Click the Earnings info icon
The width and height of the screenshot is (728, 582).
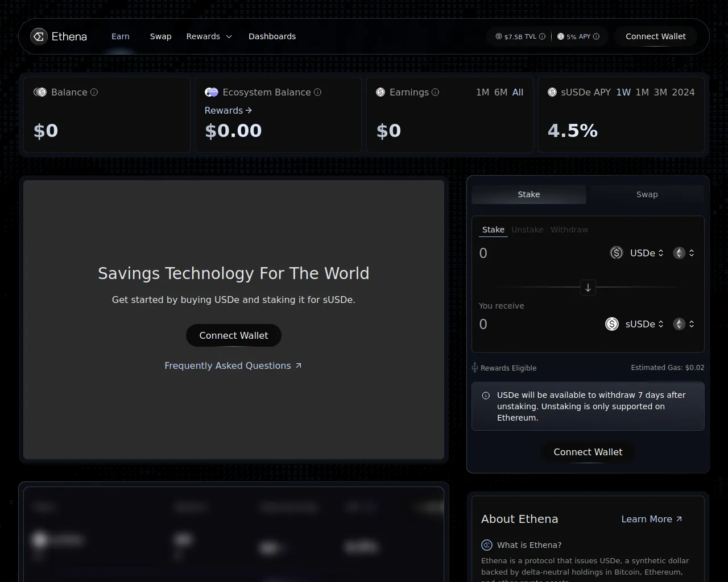[435, 92]
